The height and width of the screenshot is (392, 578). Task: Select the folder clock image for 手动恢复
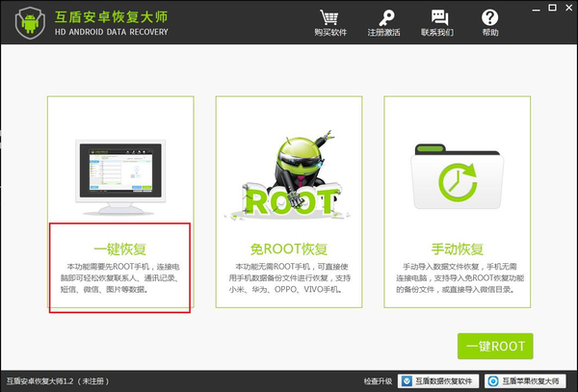coord(457,176)
